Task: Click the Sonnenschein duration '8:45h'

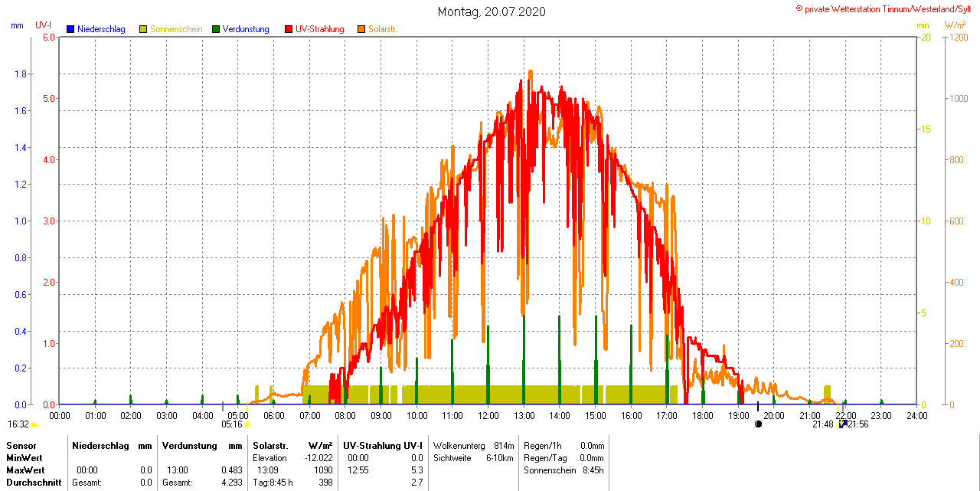Action: [x=593, y=470]
